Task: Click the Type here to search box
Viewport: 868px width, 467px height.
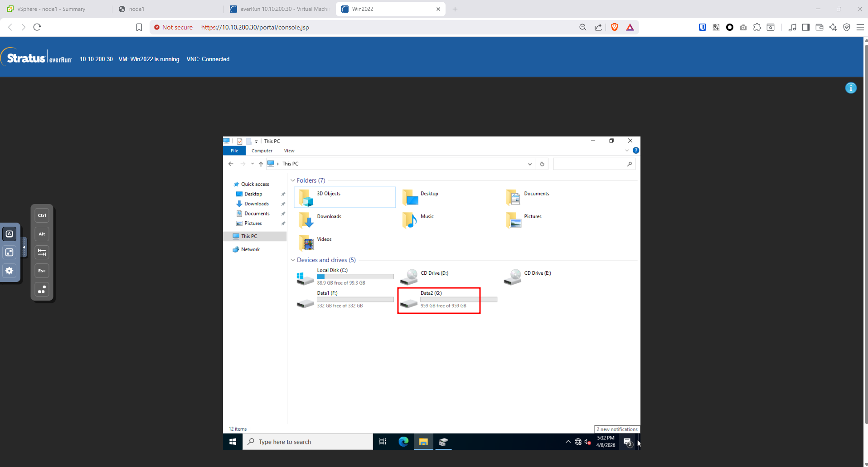Action: [308, 442]
